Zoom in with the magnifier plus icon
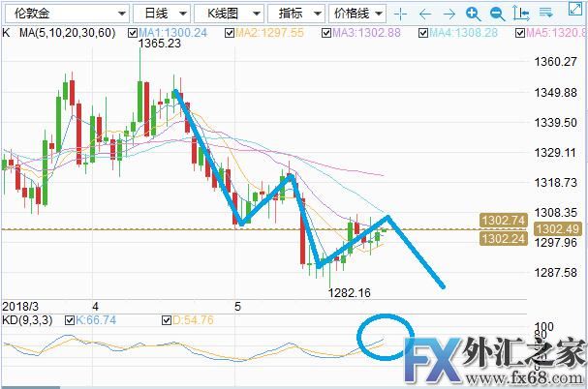The height and width of the screenshot is (389, 588). (472, 14)
